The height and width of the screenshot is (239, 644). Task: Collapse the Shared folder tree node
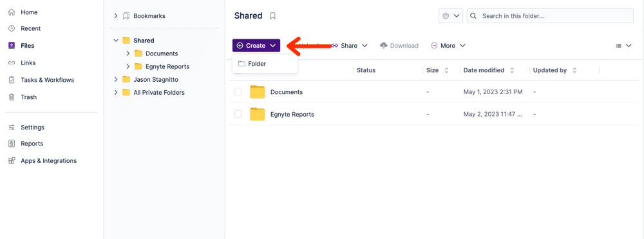tap(116, 41)
